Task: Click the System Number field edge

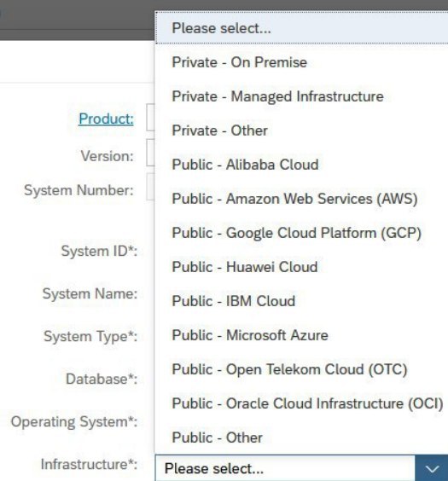Action: [x=150, y=187]
